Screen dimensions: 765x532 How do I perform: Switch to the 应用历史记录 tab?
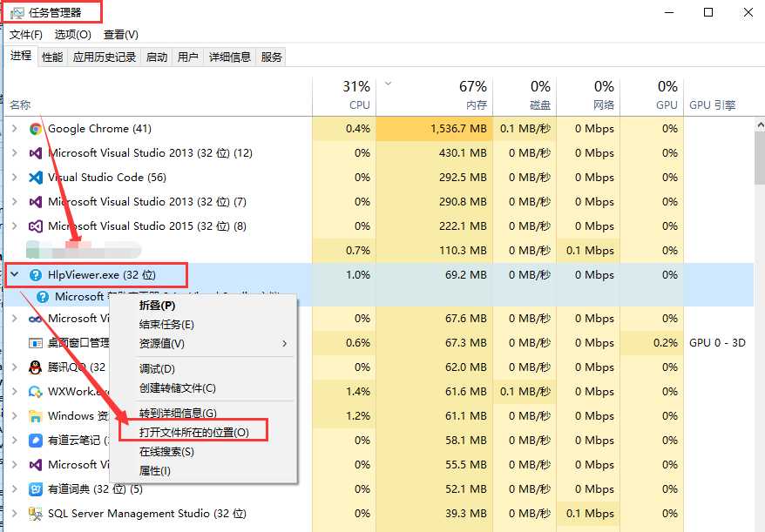[105, 57]
